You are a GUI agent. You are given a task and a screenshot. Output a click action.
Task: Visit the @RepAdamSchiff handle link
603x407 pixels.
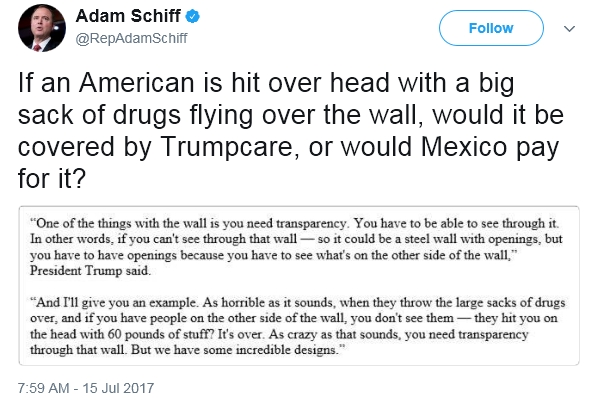click(x=132, y=38)
